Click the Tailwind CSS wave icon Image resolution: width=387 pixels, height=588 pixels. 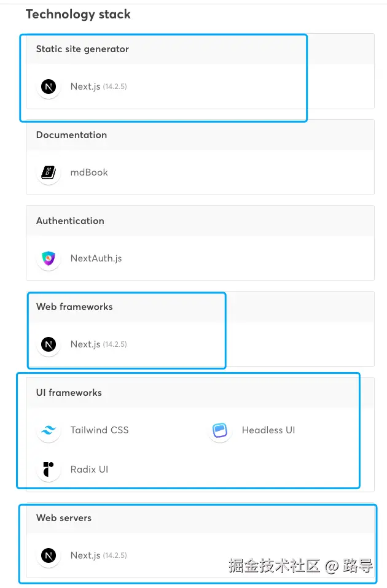click(x=49, y=430)
